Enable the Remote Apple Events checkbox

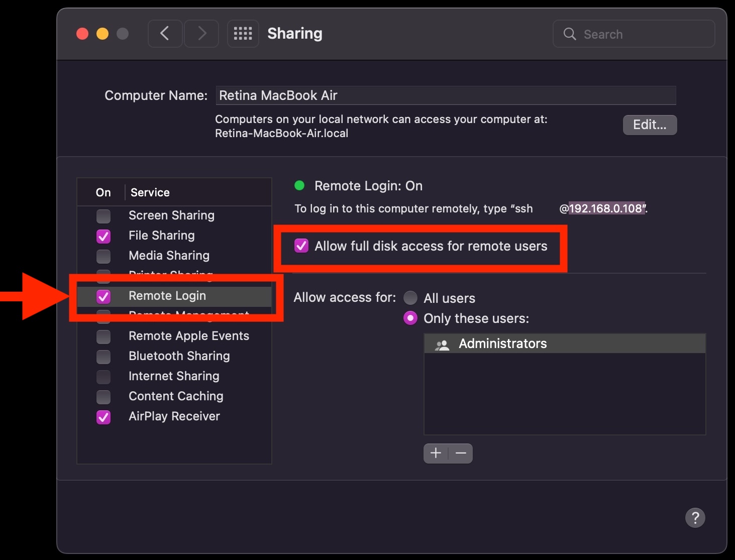click(x=103, y=337)
